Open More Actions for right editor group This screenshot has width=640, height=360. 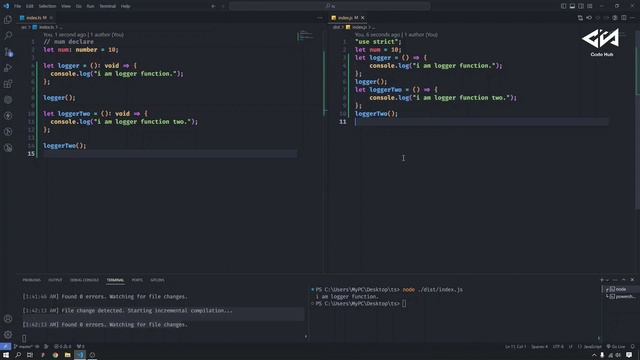point(632,18)
